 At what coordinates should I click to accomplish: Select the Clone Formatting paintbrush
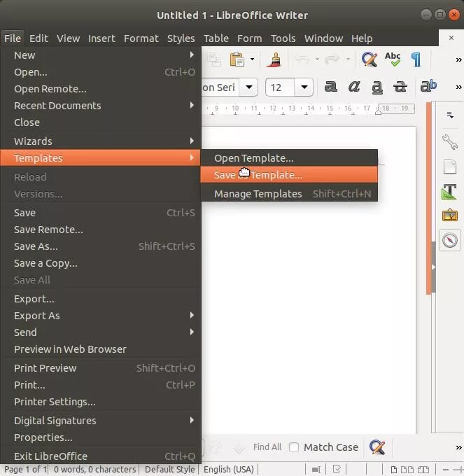point(274,59)
